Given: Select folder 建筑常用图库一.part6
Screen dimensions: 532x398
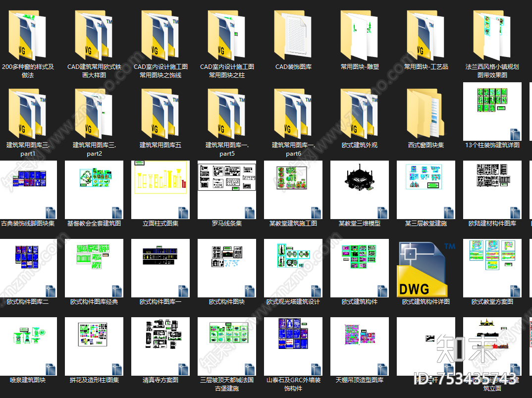Looking at the screenshot, I should pos(293,114).
